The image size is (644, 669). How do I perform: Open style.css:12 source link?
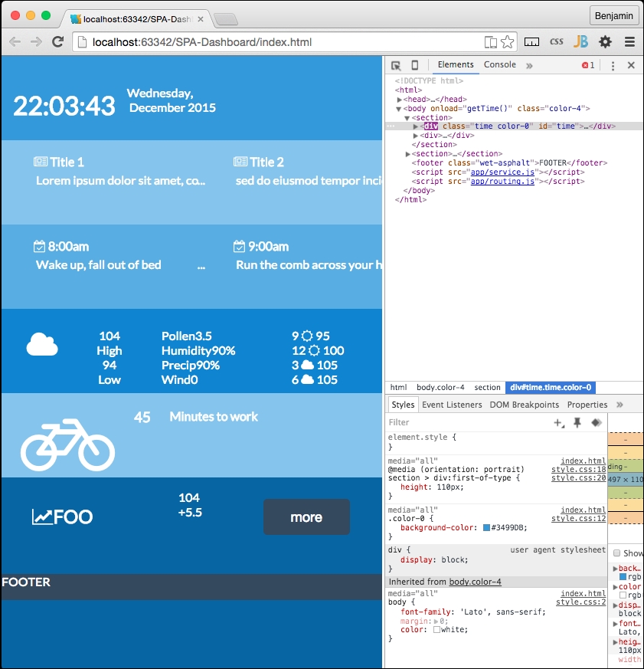578,518
